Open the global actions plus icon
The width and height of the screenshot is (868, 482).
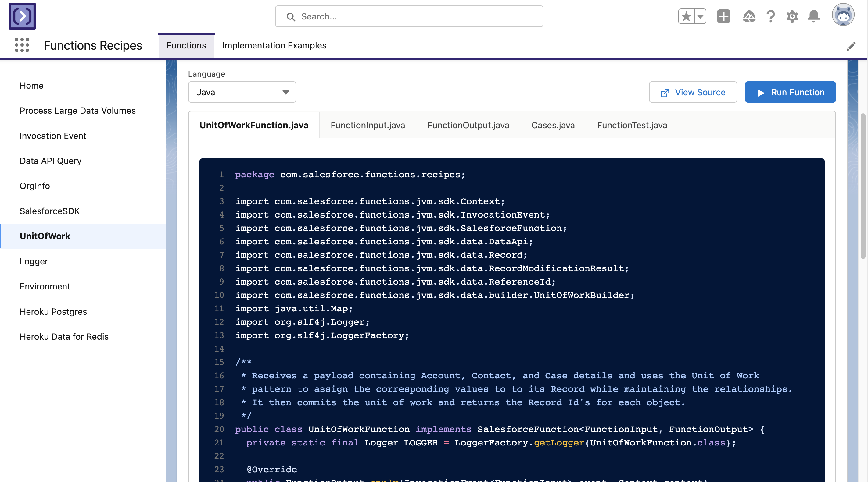pyautogui.click(x=723, y=16)
